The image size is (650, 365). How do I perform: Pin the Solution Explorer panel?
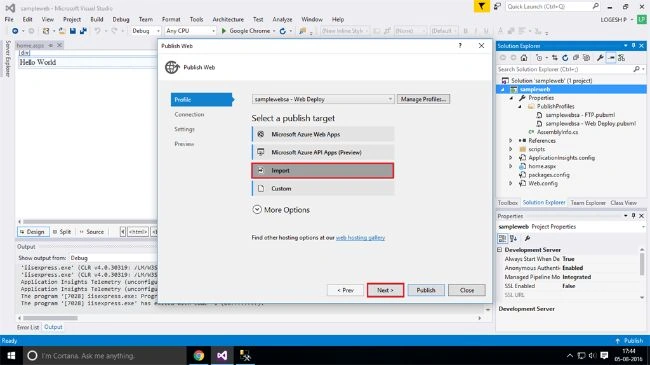(x=633, y=46)
